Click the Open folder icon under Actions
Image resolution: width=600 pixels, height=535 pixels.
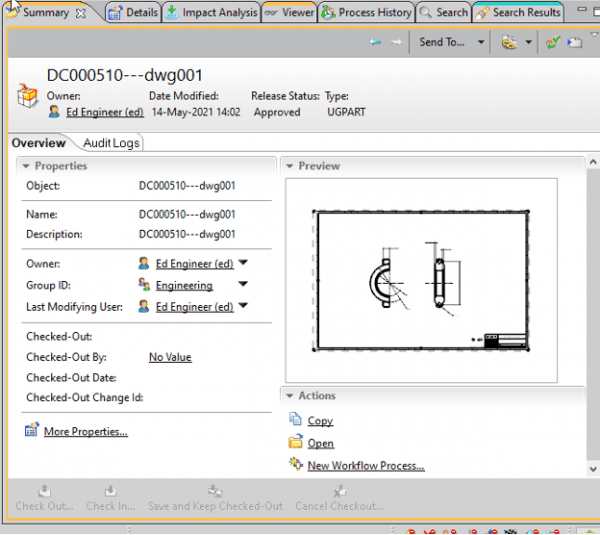coord(295,443)
